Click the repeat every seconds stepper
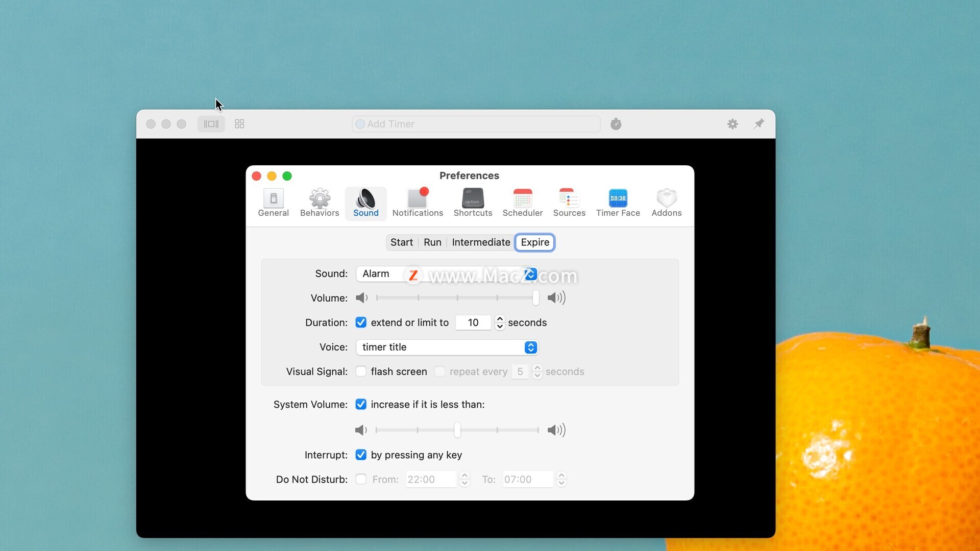Viewport: 980px width, 551px height. [x=537, y=371]
